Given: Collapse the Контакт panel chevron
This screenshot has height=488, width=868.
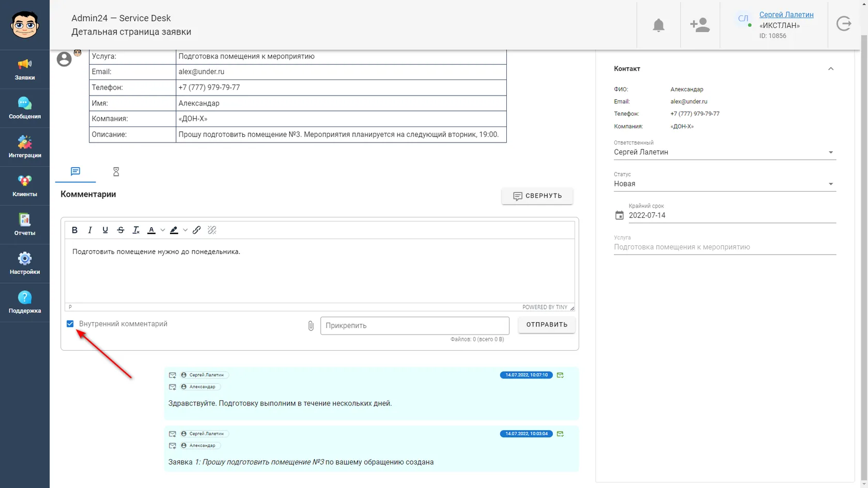Looking at the screenshot, I should click(831, 69).
